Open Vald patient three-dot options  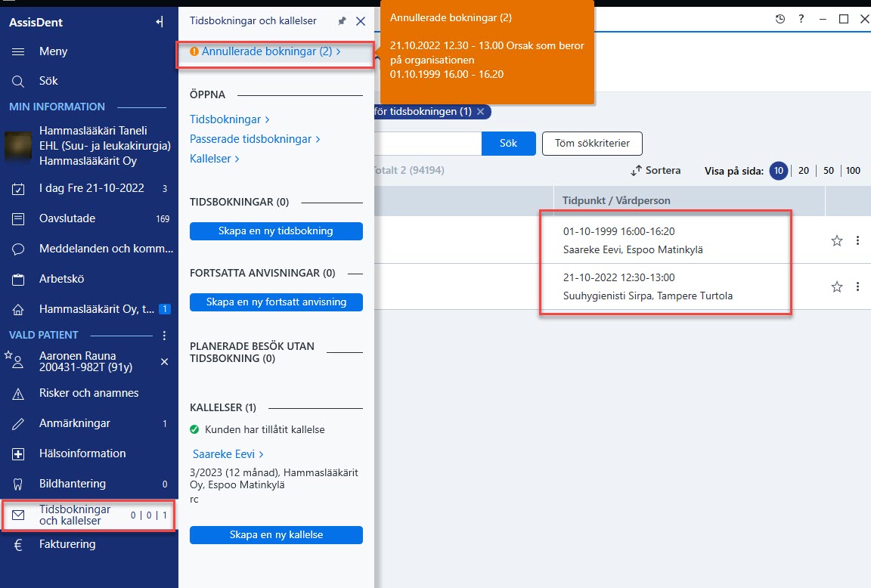click(x=164, y=336)
